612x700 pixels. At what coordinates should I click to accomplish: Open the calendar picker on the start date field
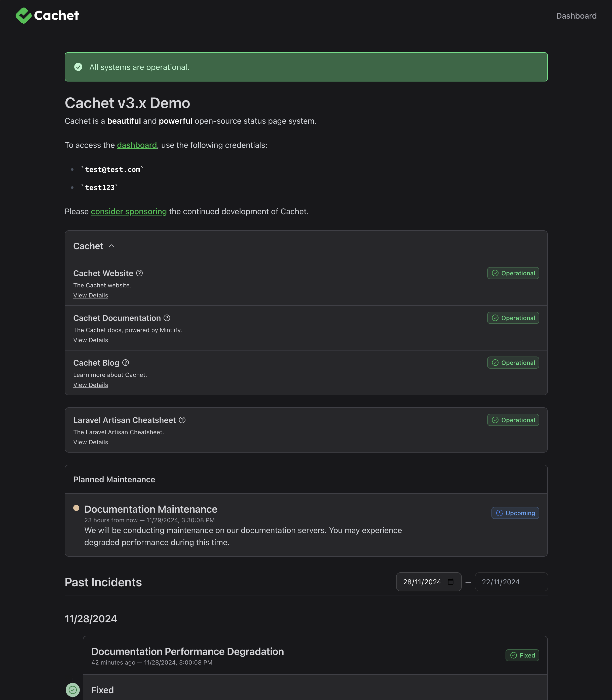(x=451, y=582)
